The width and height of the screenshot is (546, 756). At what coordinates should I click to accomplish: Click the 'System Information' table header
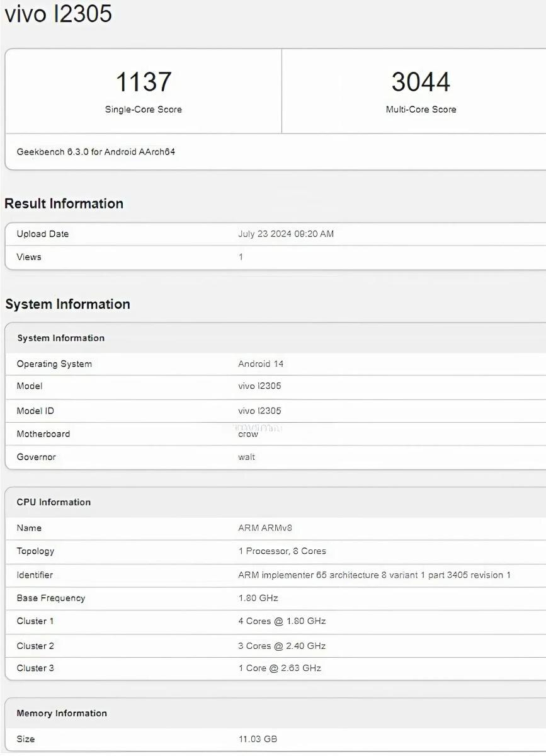[61, 338]
